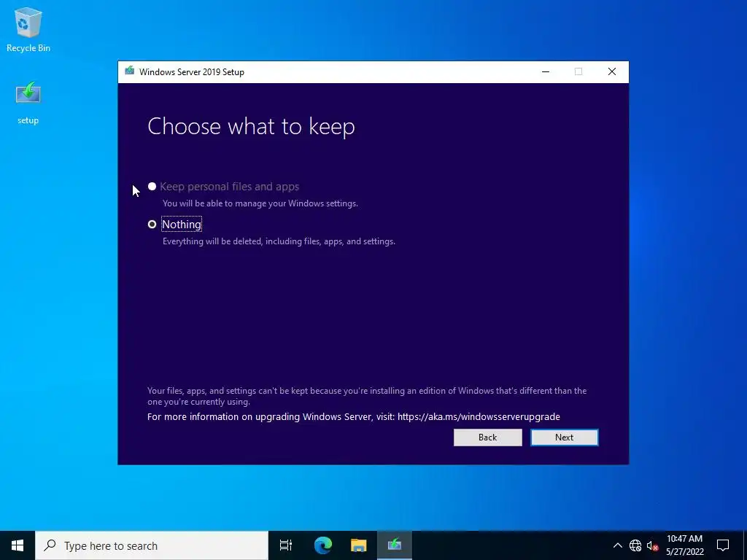Open the taskbar clock and date
This screenshot has width=747, height=560.
point(684,545)
